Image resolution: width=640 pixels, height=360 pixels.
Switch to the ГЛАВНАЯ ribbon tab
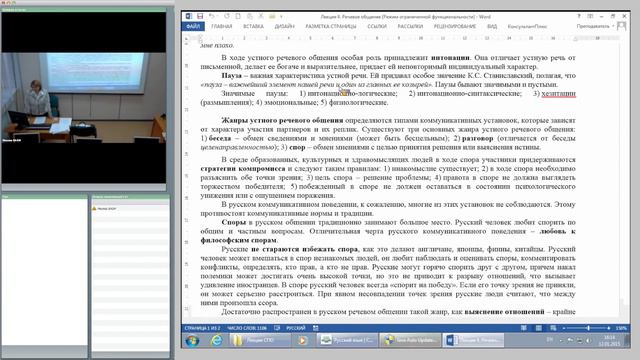point(222,27)
